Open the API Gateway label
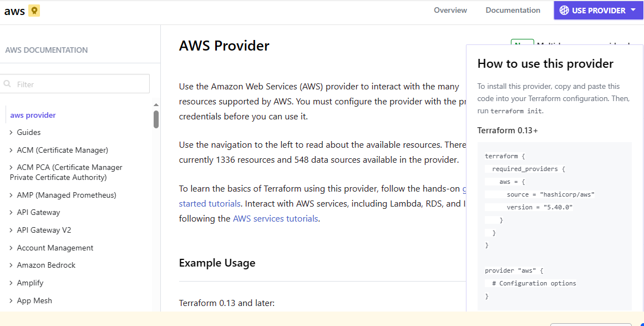 pos(38,212)
